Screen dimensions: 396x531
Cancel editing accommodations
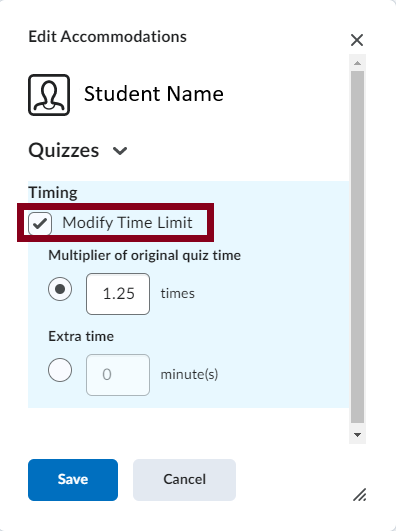184,480
